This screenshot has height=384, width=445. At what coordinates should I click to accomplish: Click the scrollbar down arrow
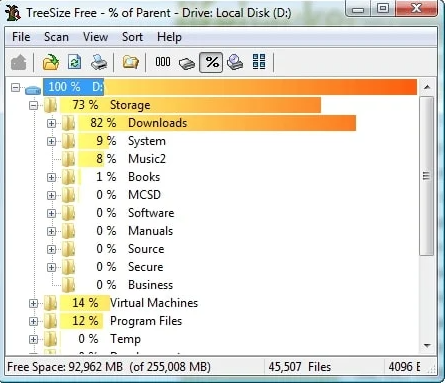tap(427, 346)
